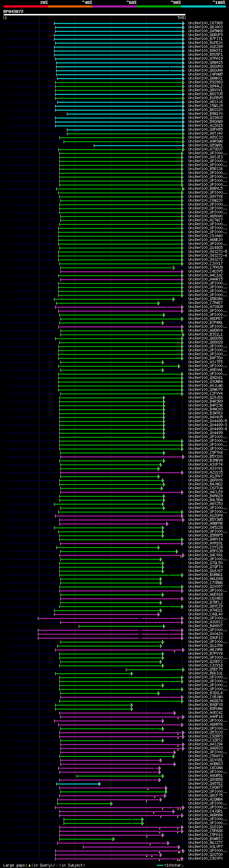Select hit label UniRef100_Q04499-3
The image size is (229, 868).
click(208, 425)
